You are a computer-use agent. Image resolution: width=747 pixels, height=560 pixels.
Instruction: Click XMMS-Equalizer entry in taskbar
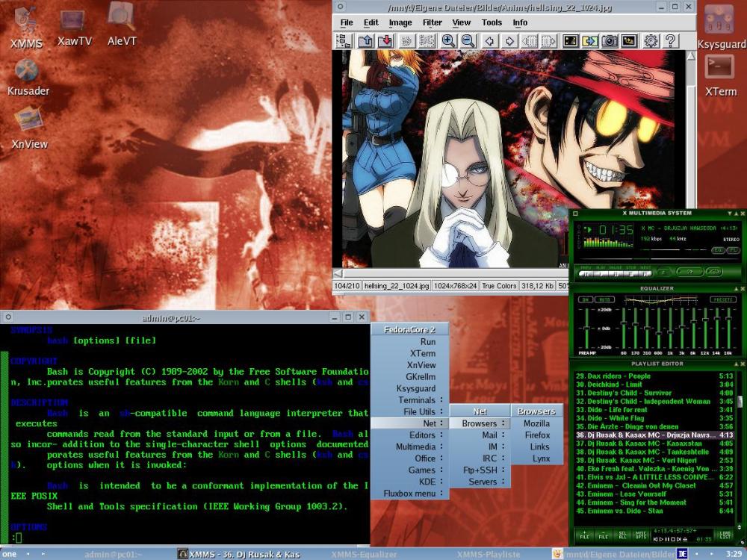(364, 554)
